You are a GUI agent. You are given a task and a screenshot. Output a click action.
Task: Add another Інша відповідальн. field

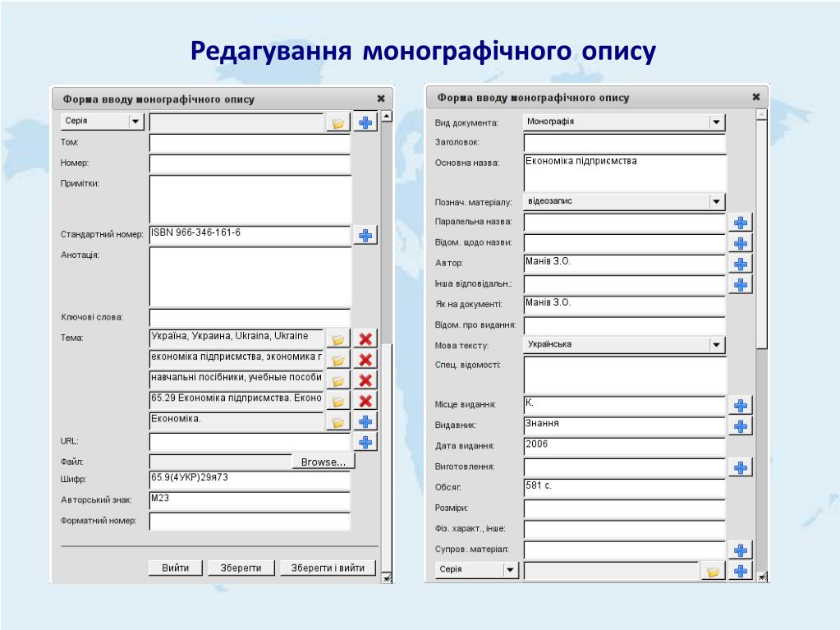click(x=741, y=284)
